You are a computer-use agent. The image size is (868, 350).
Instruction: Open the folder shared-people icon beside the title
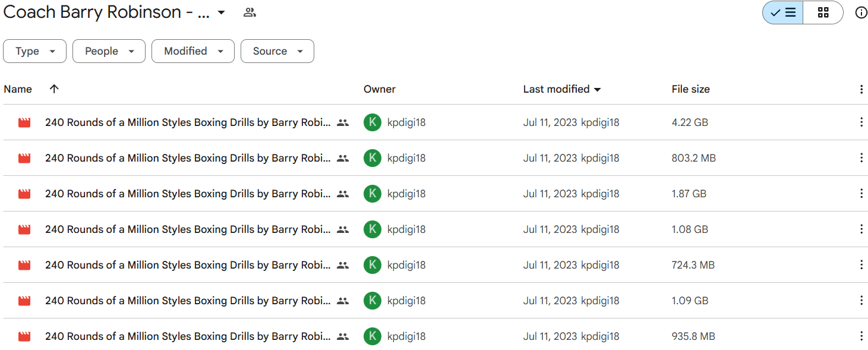(x=250, y=12)
